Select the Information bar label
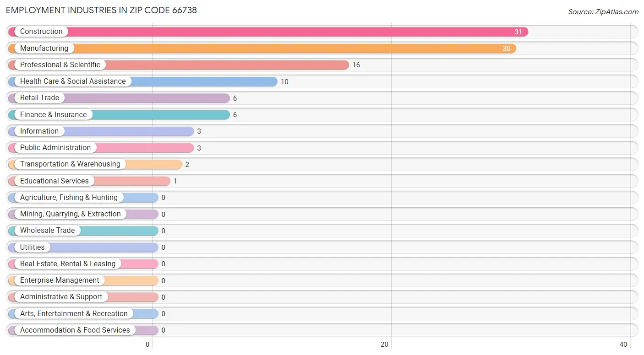This screenshot has width=644, height=355. [x=39, y=131]
